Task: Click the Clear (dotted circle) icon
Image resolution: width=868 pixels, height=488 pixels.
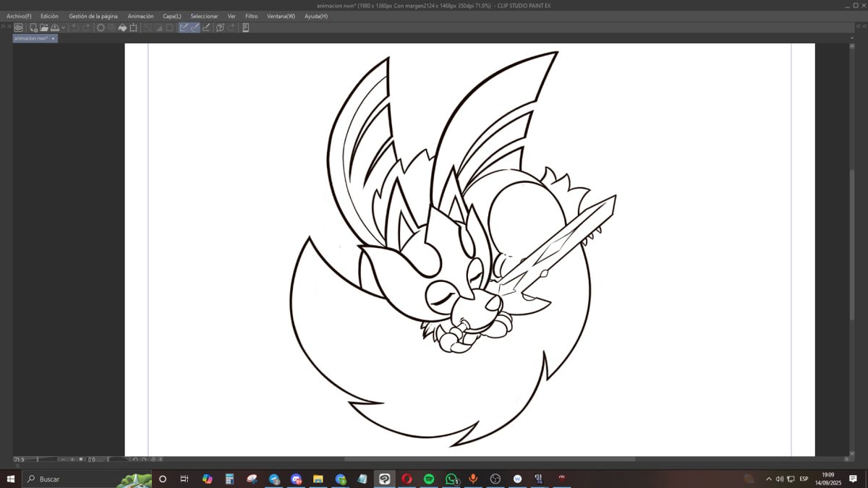Action: (x=101, y=27)
